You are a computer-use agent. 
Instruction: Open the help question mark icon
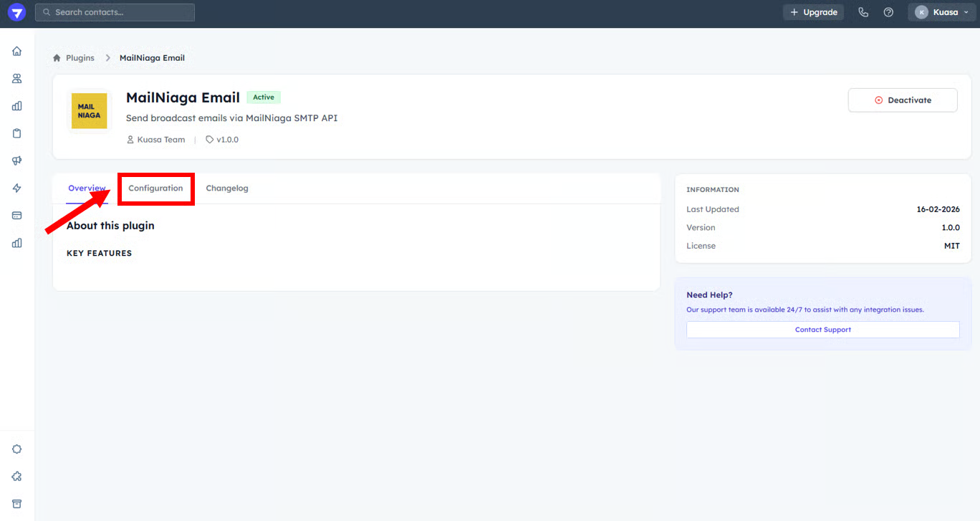pos(888,12)
